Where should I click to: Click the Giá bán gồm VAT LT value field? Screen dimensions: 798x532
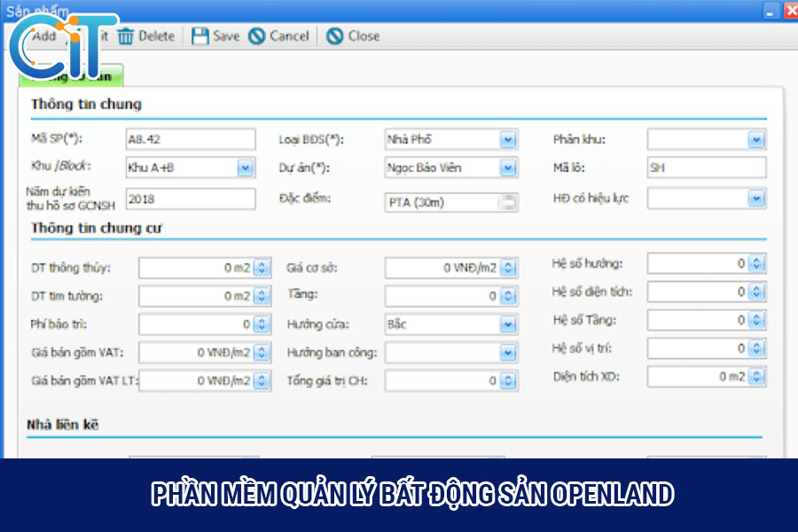[x=197, y=380]
